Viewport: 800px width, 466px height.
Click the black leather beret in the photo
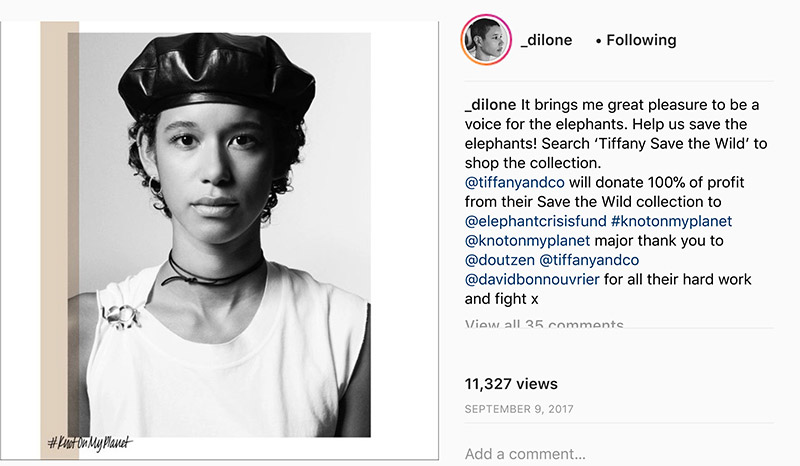[217, 68]
